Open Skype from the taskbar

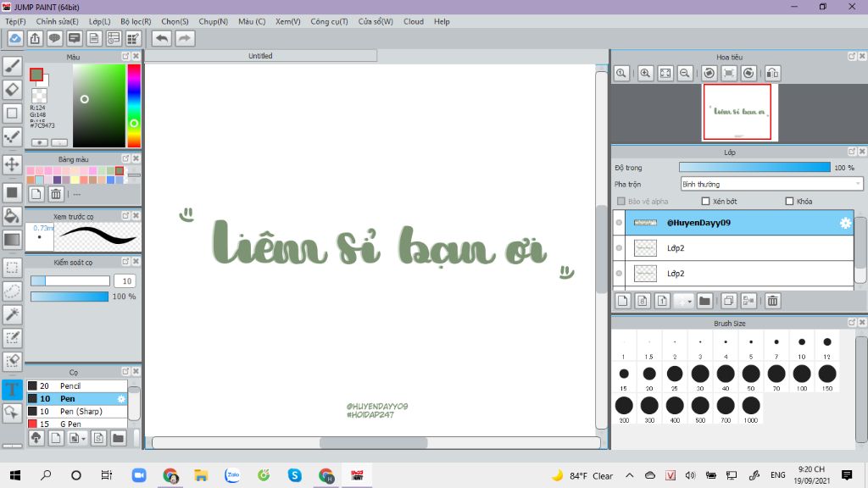pyautogui.click(x=294, y=475)
